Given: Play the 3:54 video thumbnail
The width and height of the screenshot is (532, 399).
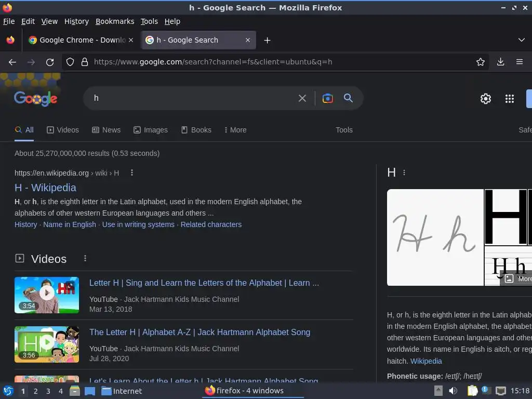Looking at the screenshot, I should click(47, 295).
